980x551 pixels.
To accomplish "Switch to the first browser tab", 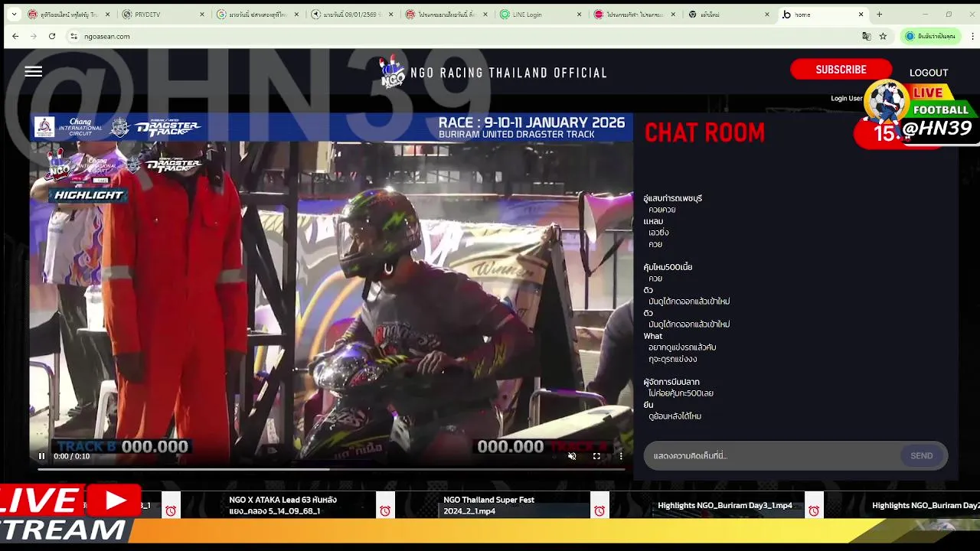I will click(x=69, y=15).
